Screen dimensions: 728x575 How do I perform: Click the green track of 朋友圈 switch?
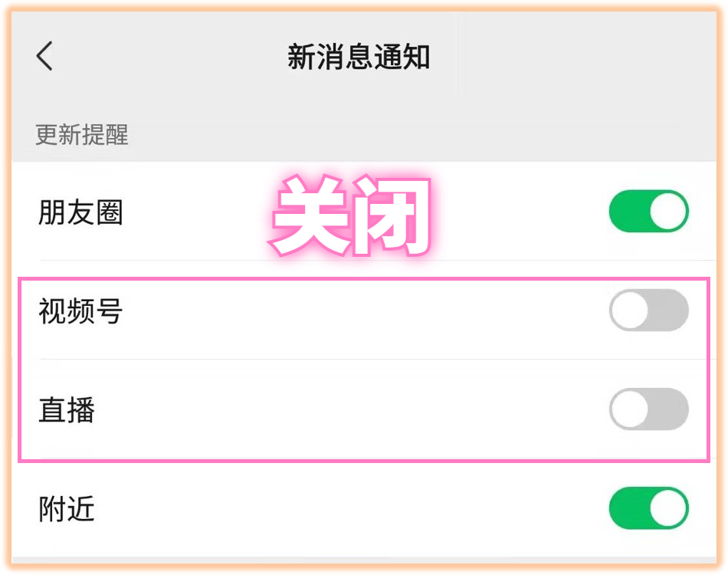pos(626,212)
